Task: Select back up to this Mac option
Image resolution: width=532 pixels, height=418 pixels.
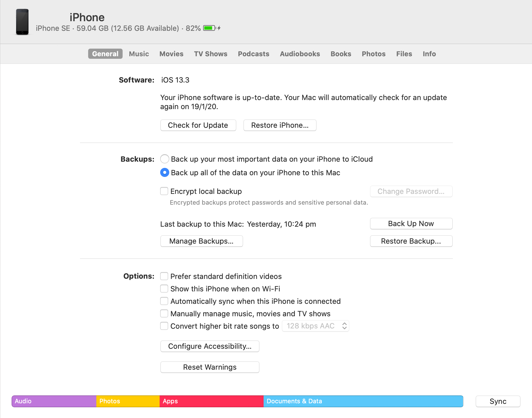Action: (x=165, y=173)
